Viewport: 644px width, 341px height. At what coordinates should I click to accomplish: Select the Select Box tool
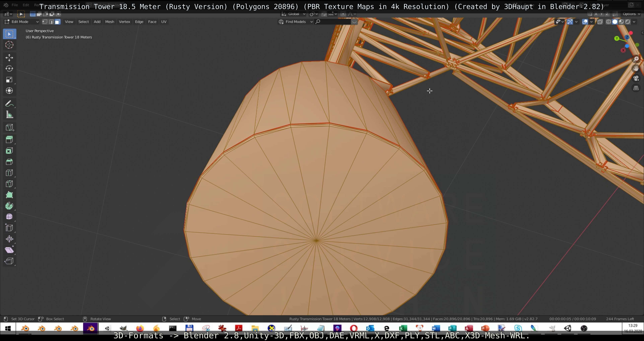tap(10, 34)
